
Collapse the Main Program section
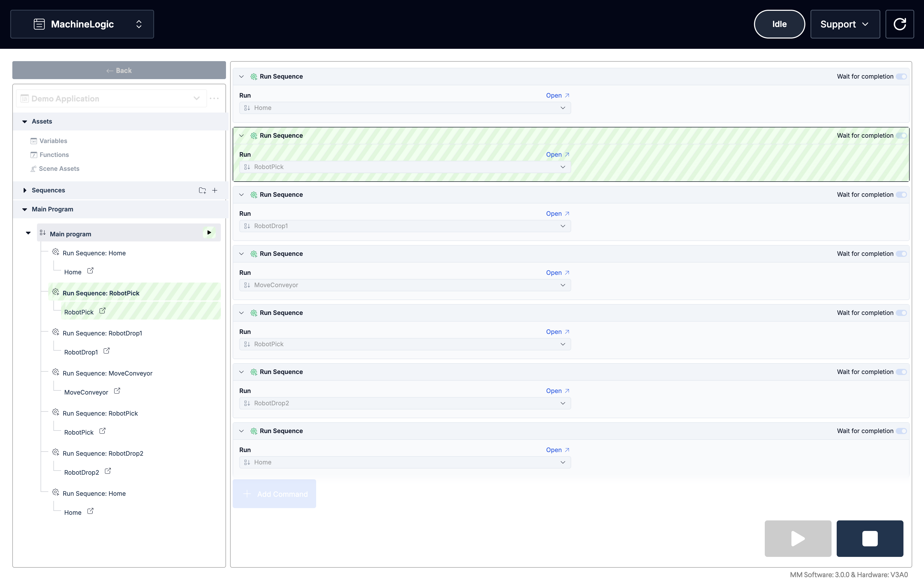pos(25,209)
